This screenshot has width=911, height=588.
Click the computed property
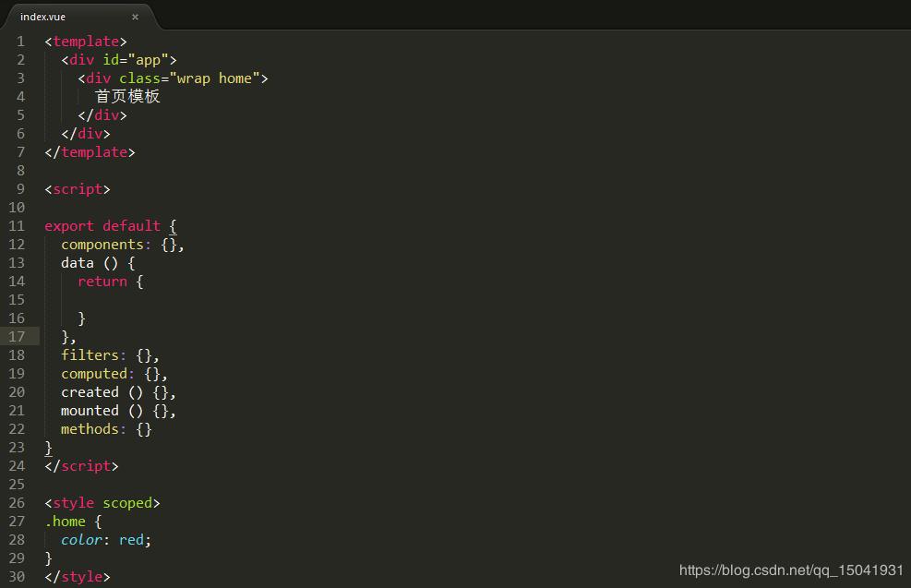pyautogui.click(x=94, y=374)
